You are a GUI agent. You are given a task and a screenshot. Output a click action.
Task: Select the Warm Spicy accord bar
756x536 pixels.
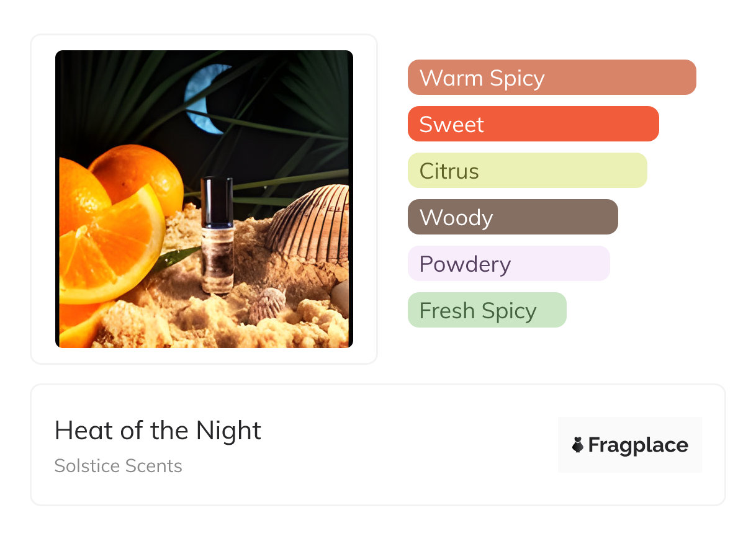click(x=551, y=78)
